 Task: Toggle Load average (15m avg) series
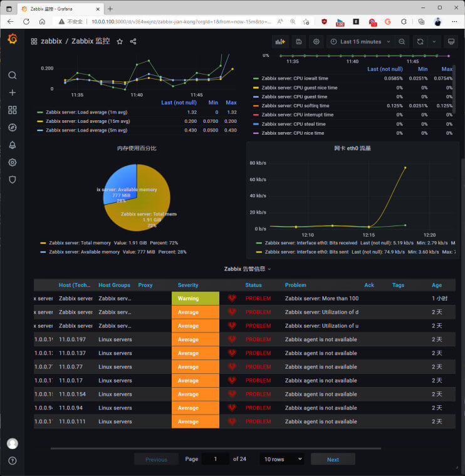click(x=88, y=121)
